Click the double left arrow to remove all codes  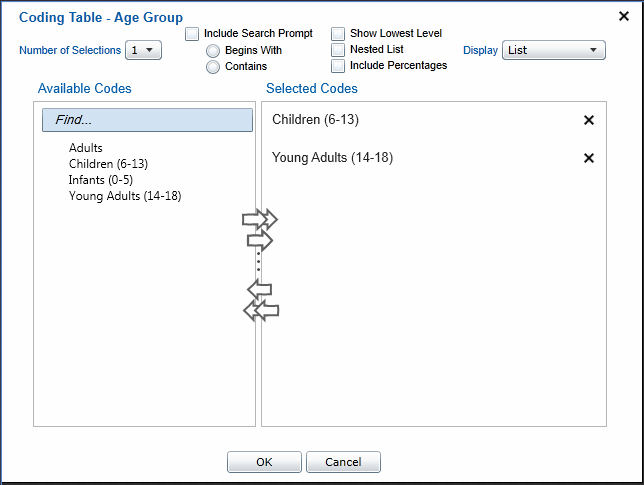click(x=260, y=311)
